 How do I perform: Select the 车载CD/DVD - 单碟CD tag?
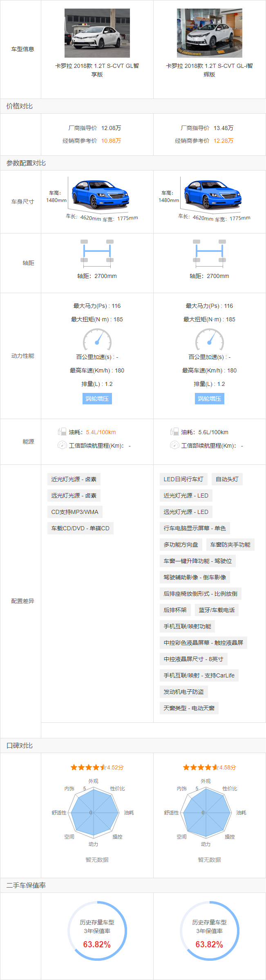[80, 528]
